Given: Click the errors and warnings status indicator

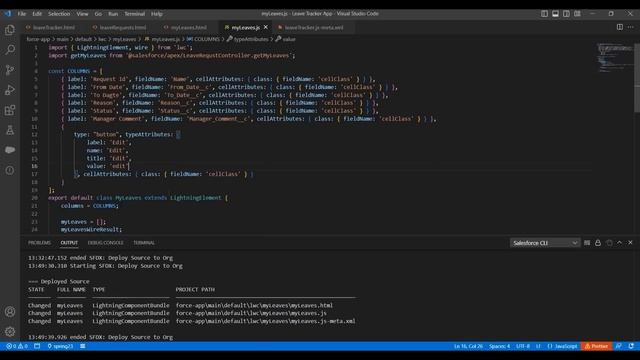Looking at the screenshot, I should 17,346.
